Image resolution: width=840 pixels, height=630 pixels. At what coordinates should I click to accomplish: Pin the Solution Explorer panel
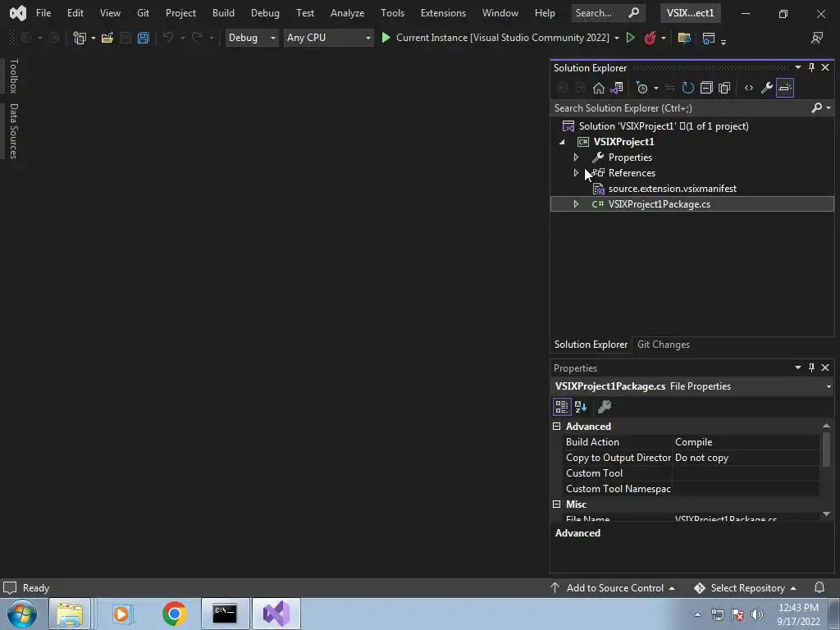pyautogui.click(x=811, y=67)
